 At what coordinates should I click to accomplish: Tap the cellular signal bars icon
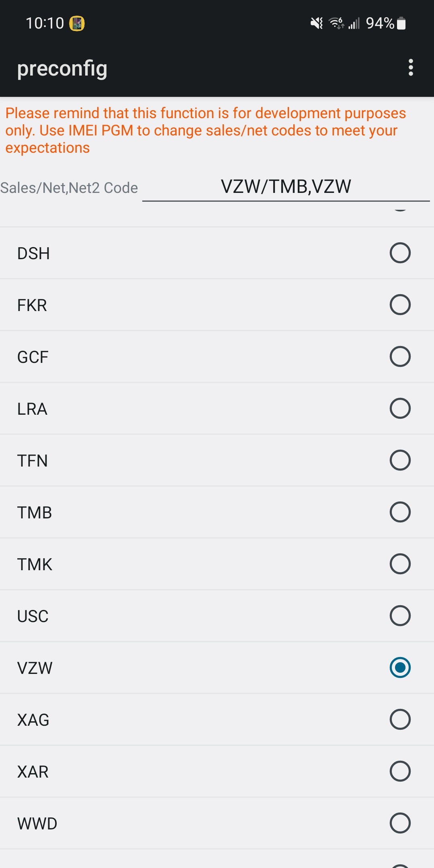pyautogui.click(x=354, y=23)
